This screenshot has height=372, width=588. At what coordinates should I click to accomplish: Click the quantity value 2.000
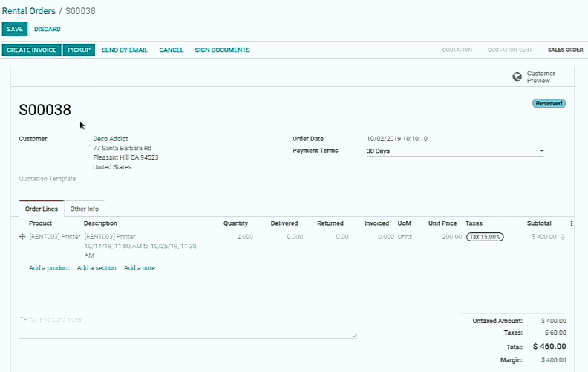pyautogui.click(x=245, y=237)
